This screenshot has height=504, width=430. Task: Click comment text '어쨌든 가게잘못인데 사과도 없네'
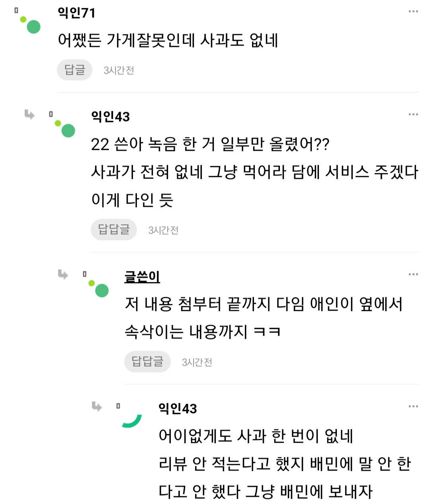[168, 40]
